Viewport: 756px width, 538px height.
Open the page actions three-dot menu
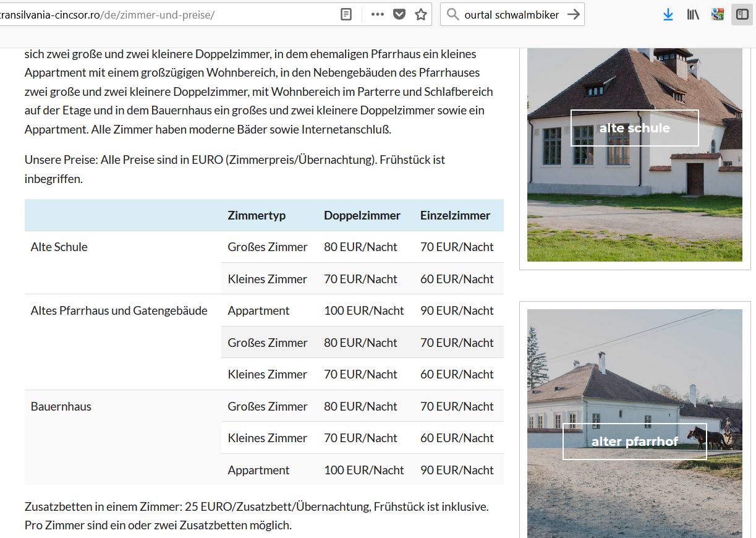378,14
